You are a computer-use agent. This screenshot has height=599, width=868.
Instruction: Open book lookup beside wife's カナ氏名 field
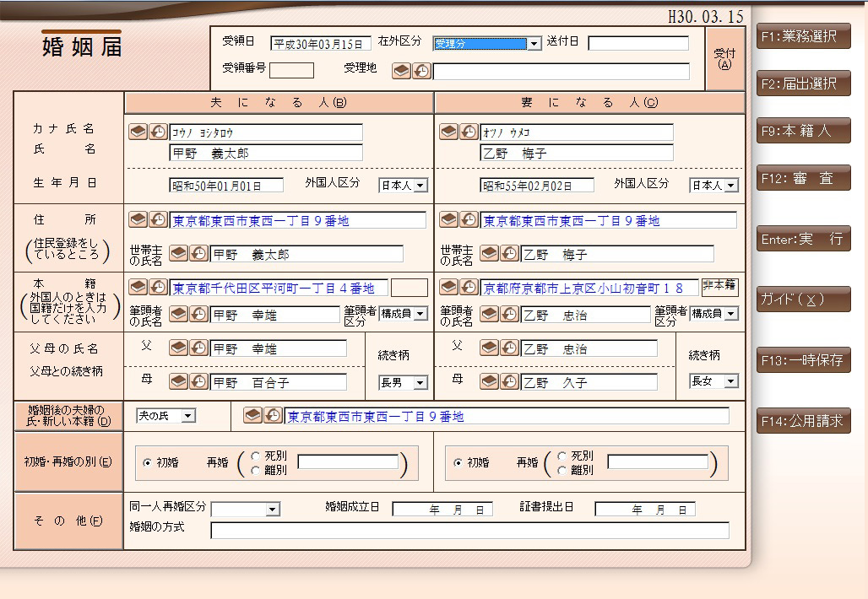[x=448, y=132]
